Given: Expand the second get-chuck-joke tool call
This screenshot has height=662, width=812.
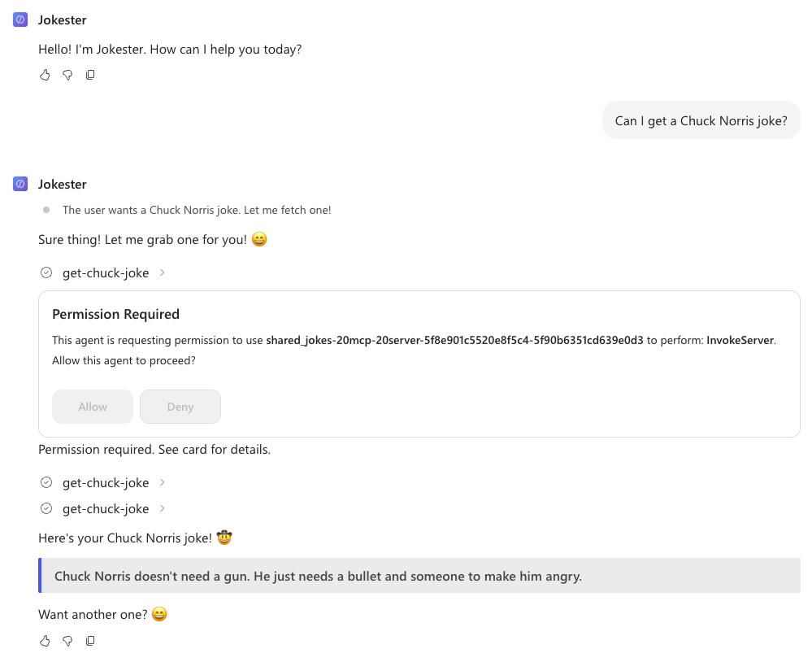Looking at the screenshot, I should coord(103,483).
